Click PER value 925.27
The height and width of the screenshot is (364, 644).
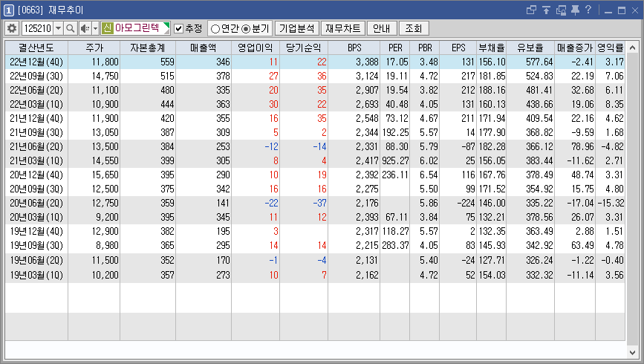pos(395,160)
